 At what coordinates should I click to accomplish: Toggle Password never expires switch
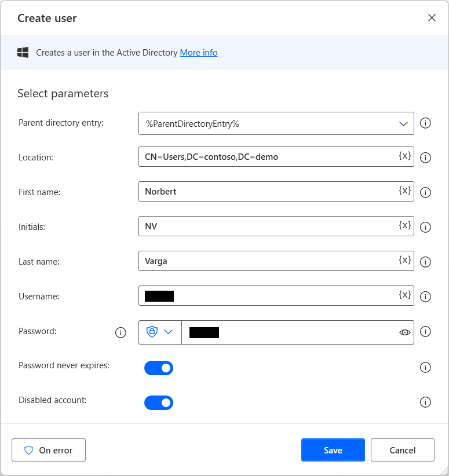(159, 368)
